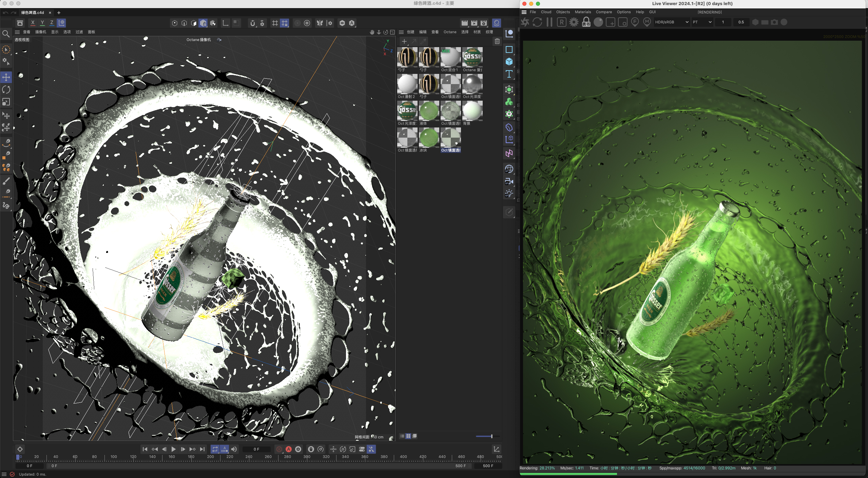Click the Null object square icon
This screenshot has width=868, height=478.
coord(509,49)
